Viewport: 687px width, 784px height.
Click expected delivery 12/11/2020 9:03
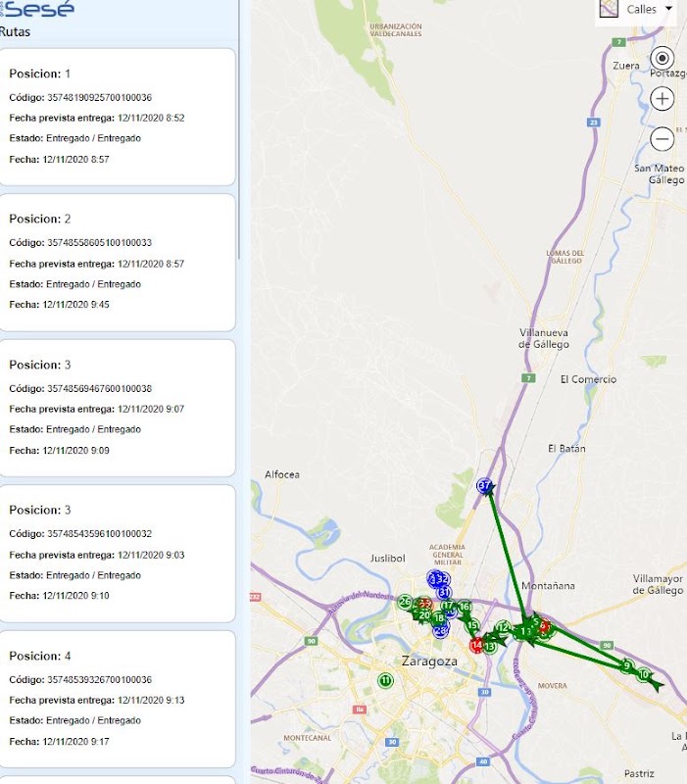click(x=151, y=555)
